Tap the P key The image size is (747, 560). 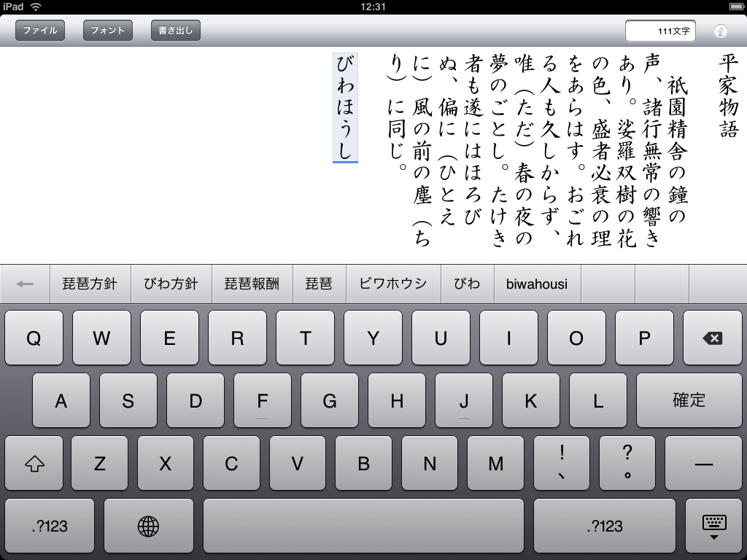coord(645,338)
